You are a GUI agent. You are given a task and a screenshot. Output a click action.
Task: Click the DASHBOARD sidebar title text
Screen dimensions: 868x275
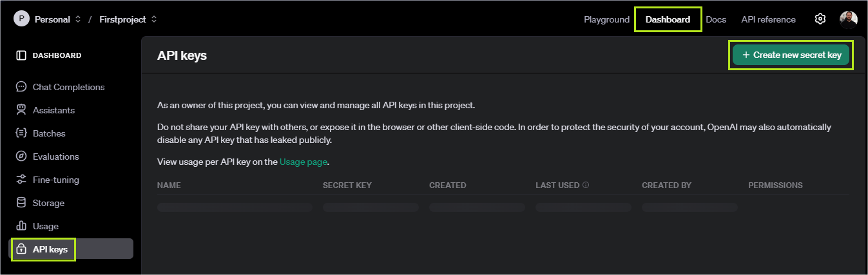click(x=57, y=55)
